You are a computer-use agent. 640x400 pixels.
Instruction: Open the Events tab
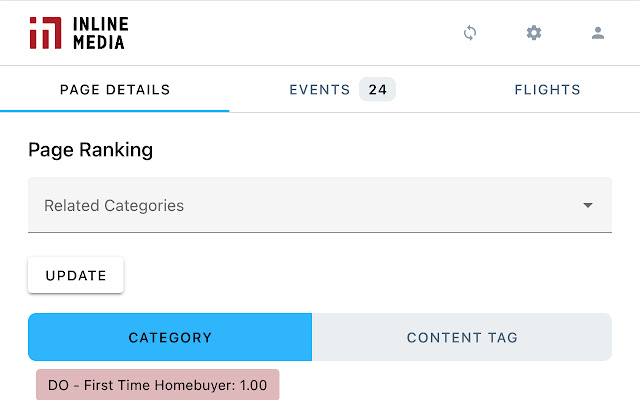click(x=320, y=90)
